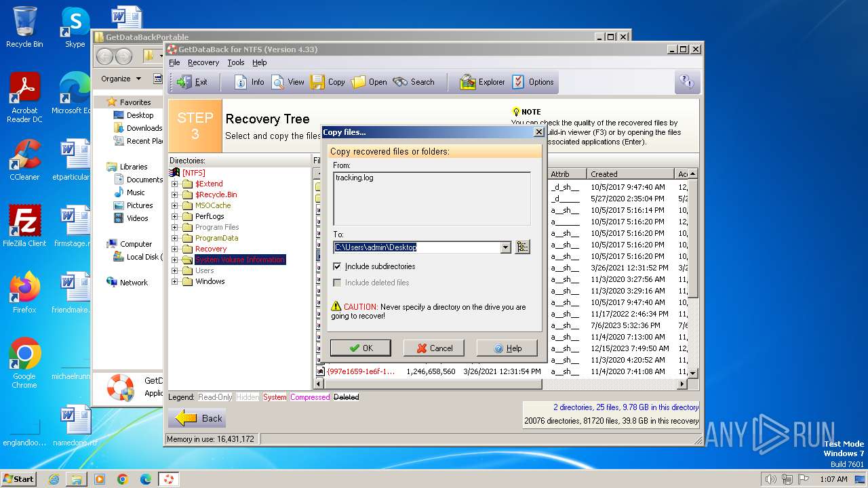Open the File menu

click(x=174, y=62)
